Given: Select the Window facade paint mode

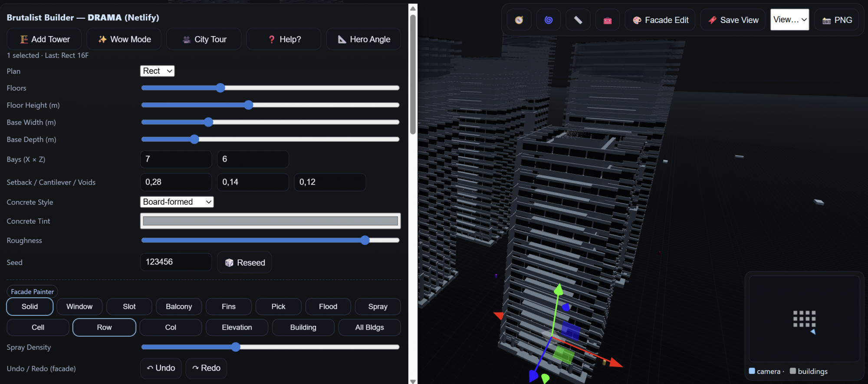Looking at the screenshot, I should pyautogui.click(x=79, y=307).
